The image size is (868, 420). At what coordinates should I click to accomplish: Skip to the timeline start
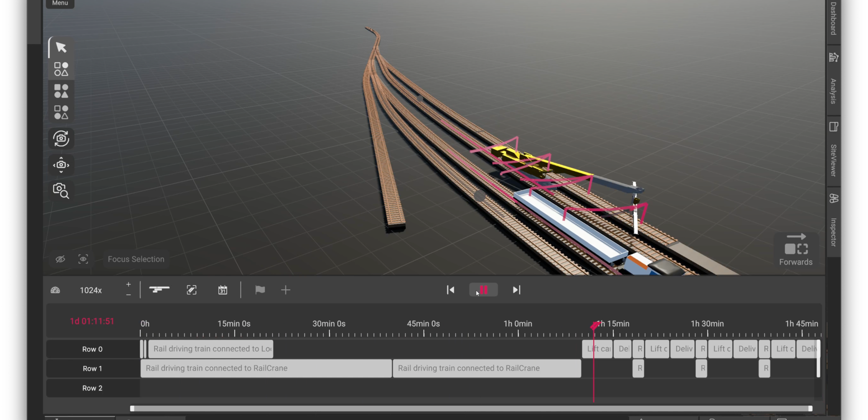tap(451, 290)
